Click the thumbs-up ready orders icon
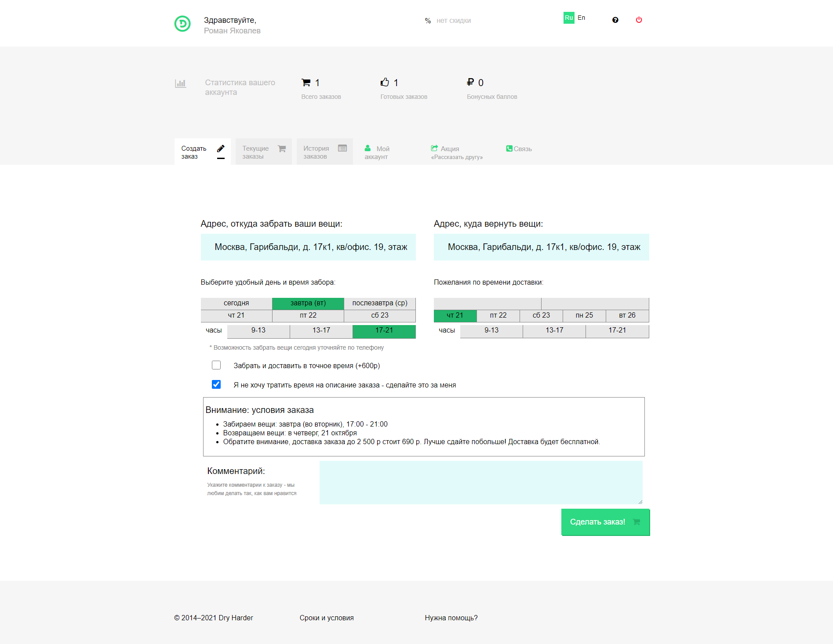Viewport: 833px width, 644px height. [385, 82]
